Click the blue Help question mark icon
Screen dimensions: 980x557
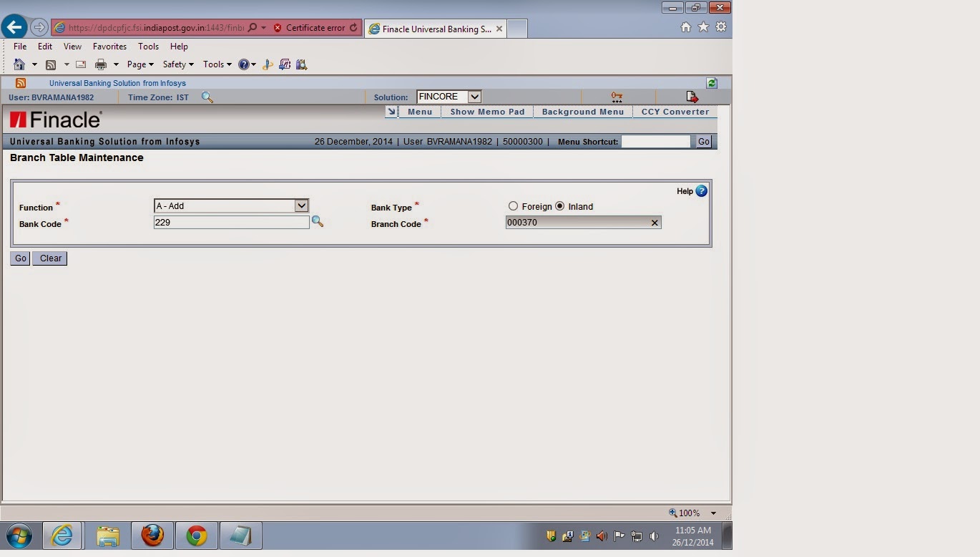[702, 191]
